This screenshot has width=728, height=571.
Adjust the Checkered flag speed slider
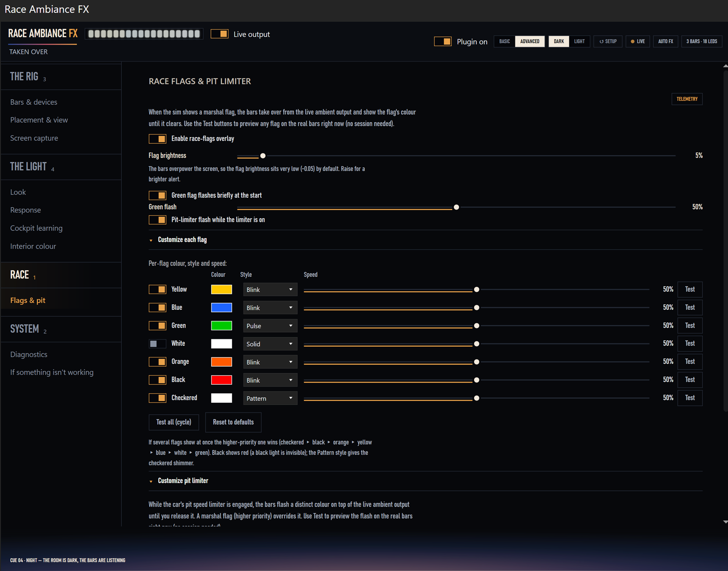(476, 398)
